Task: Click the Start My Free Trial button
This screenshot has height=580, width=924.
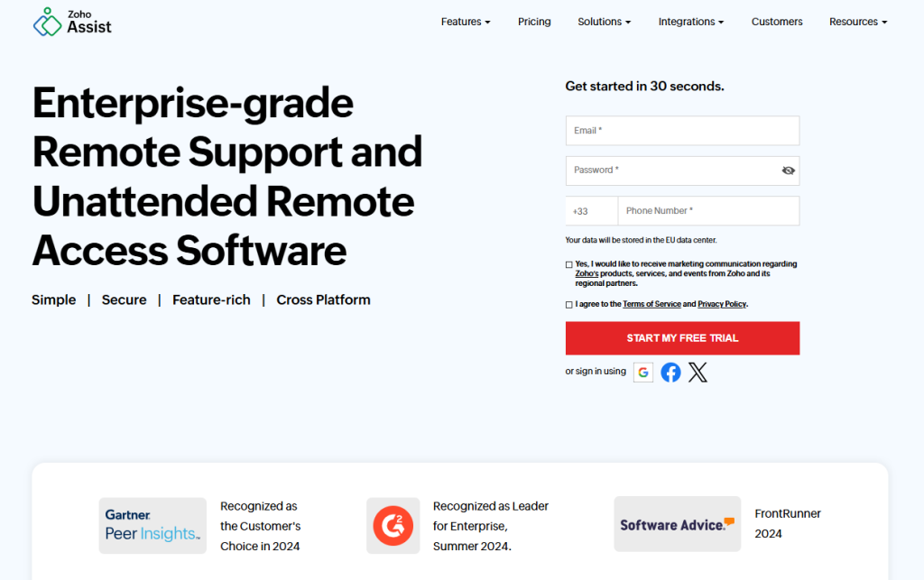Action: (x=682, y=338)
